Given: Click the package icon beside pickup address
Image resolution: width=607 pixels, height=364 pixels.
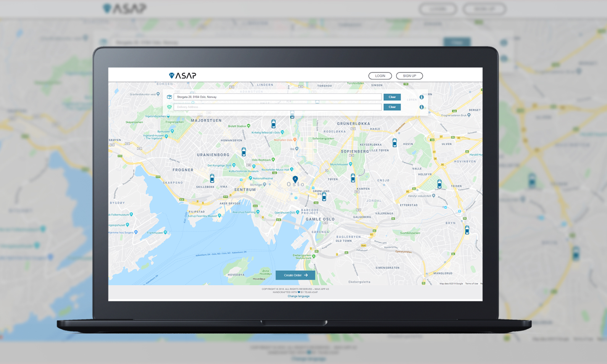Looking at the screenshot, I should click(x=169, y=97).
